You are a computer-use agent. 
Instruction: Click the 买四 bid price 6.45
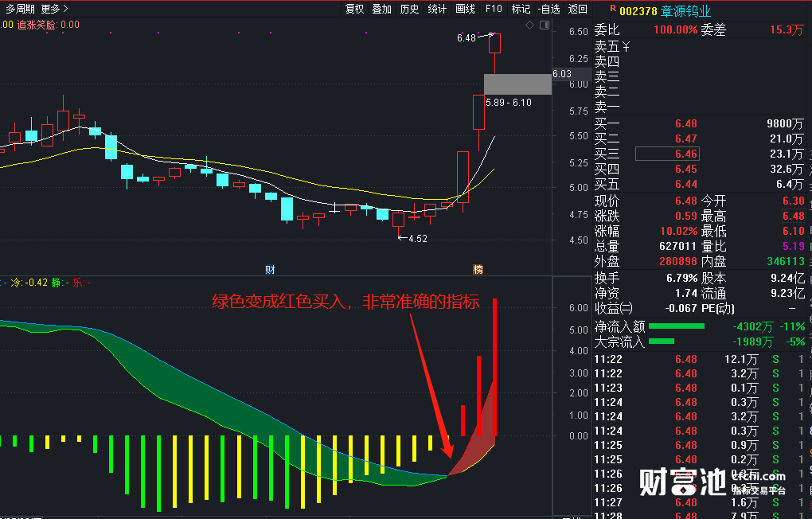(685, 169)
